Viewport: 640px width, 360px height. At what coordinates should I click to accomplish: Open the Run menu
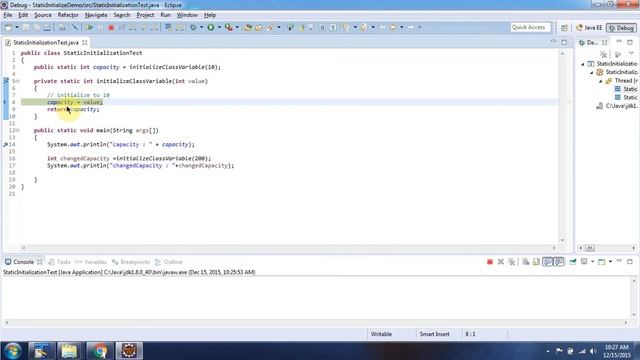click(165, 15)
